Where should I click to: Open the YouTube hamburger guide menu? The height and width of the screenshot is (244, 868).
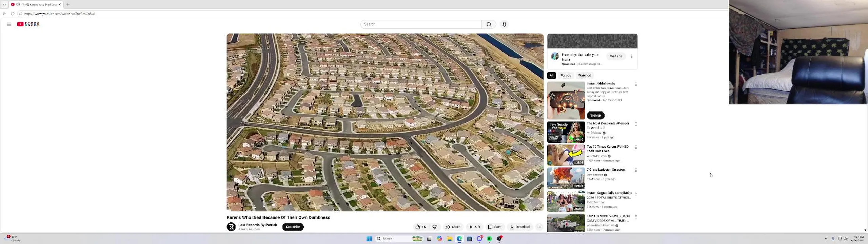(x=9, y=24)
